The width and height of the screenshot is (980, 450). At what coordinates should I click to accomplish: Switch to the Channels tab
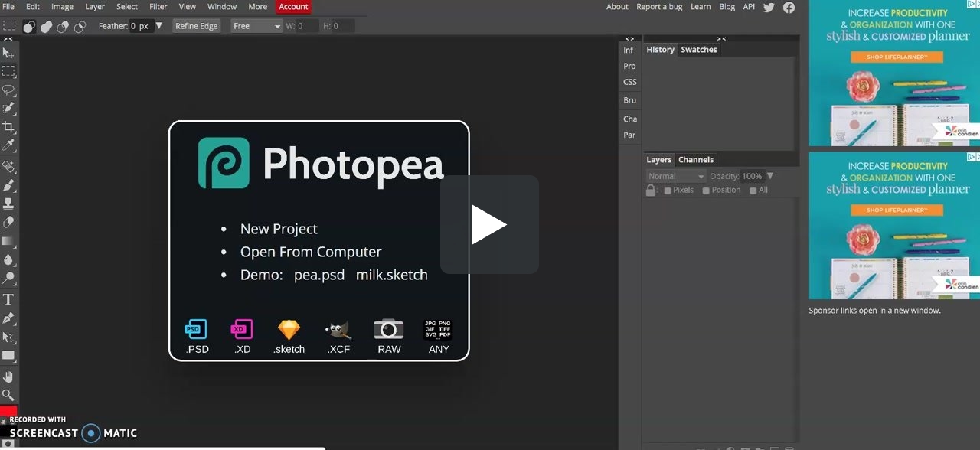pyautogui.click(x=695, y=159)
